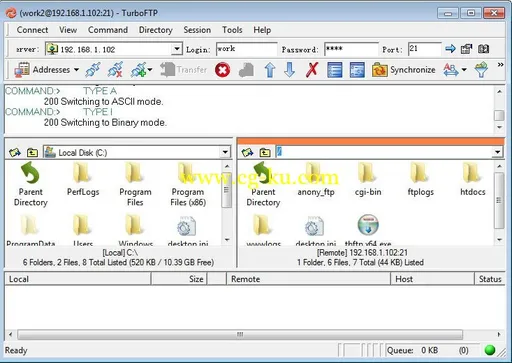Select the PerfLogs folder
The height and width of the screenshot is (363, 512).
click(83, 179)
